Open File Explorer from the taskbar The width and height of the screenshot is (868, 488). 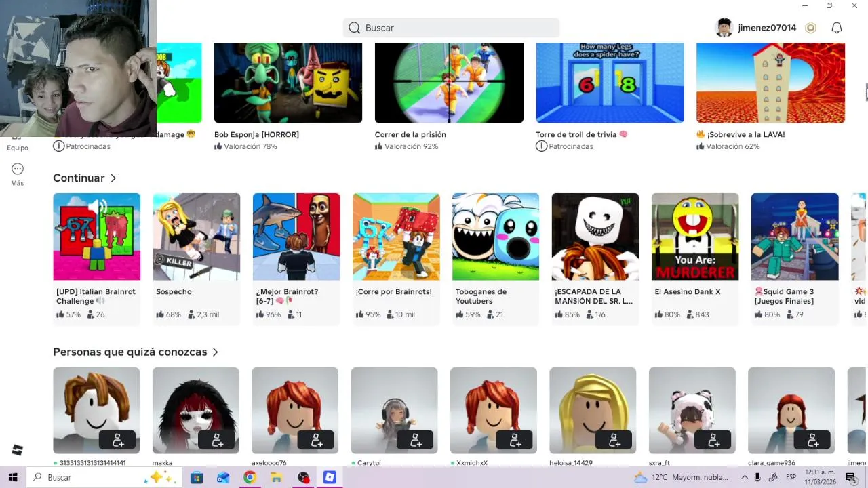click(x=276, y=477)
